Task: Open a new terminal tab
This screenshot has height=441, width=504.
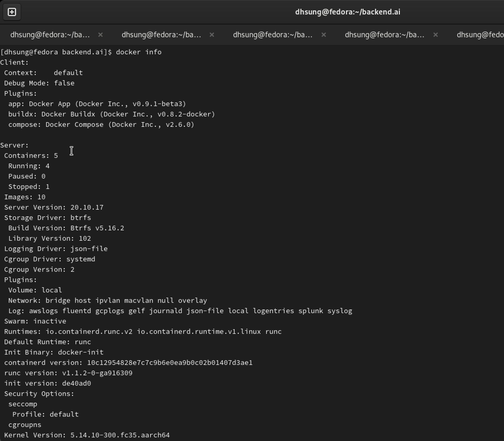Action: click(x=12, y=12)
